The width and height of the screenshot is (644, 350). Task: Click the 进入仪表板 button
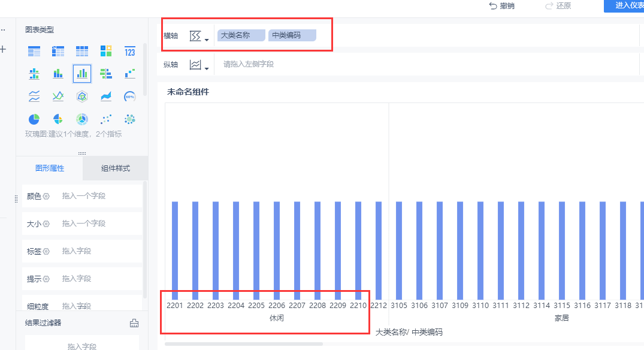point(624,6)
